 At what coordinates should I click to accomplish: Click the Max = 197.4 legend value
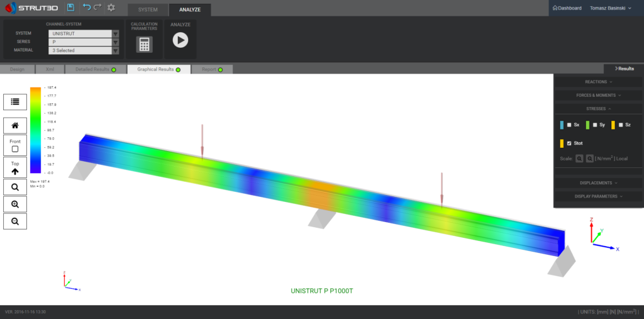[x=40, y=181]
